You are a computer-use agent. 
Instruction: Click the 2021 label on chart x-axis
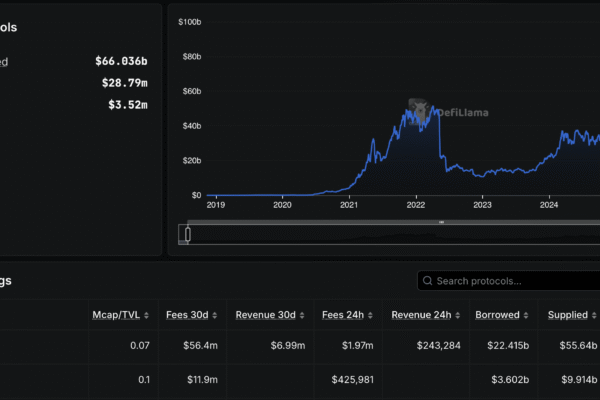(x=349, y=205)
